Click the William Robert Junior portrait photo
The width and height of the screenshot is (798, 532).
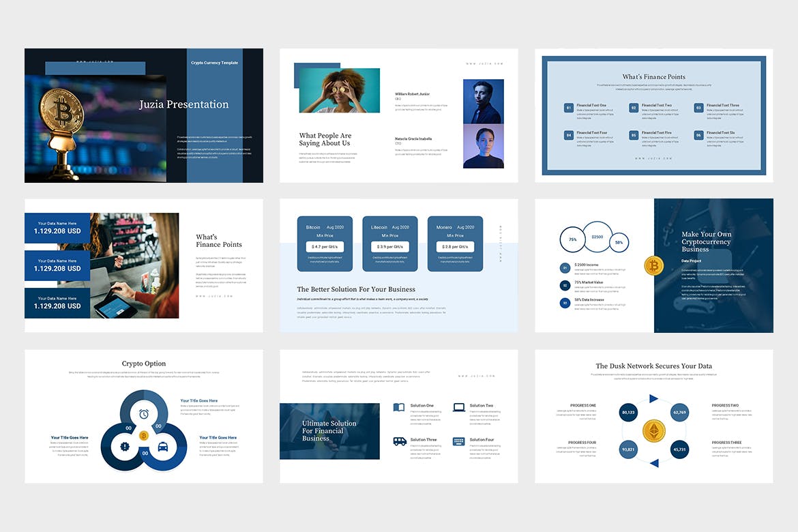pyautogui.click(x=483, y=102)
